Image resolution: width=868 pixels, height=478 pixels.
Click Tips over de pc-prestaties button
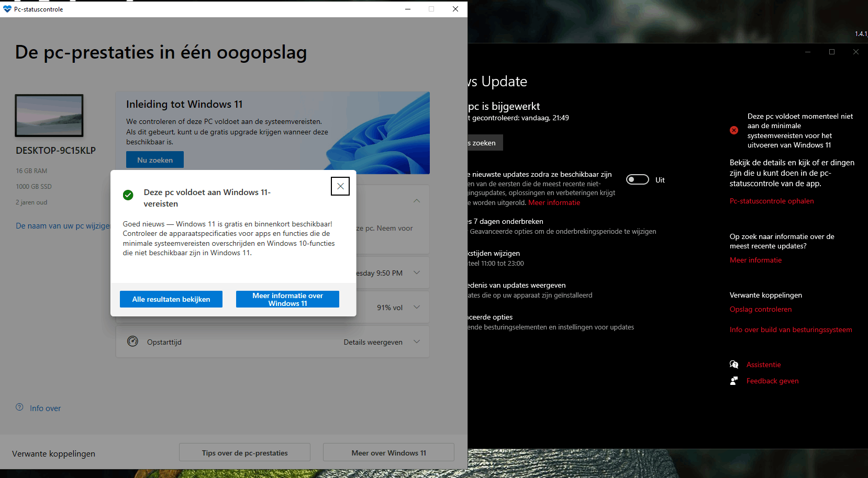tap(244, 453)
